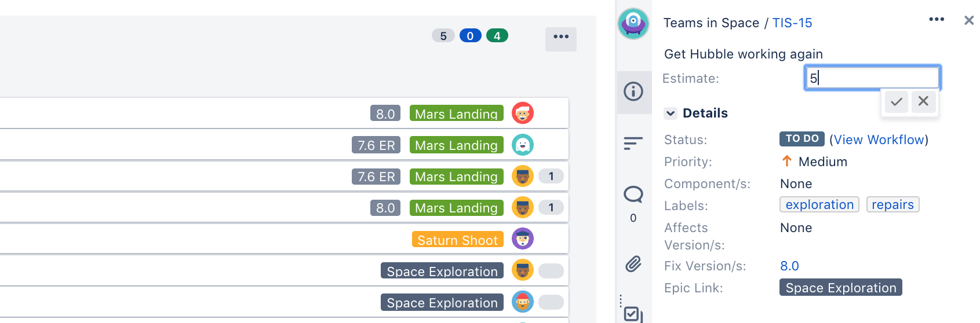Click the orange Saturn Shoot epic tag
The height and width of the screenshot is (323, 980).
click(457, 240)
